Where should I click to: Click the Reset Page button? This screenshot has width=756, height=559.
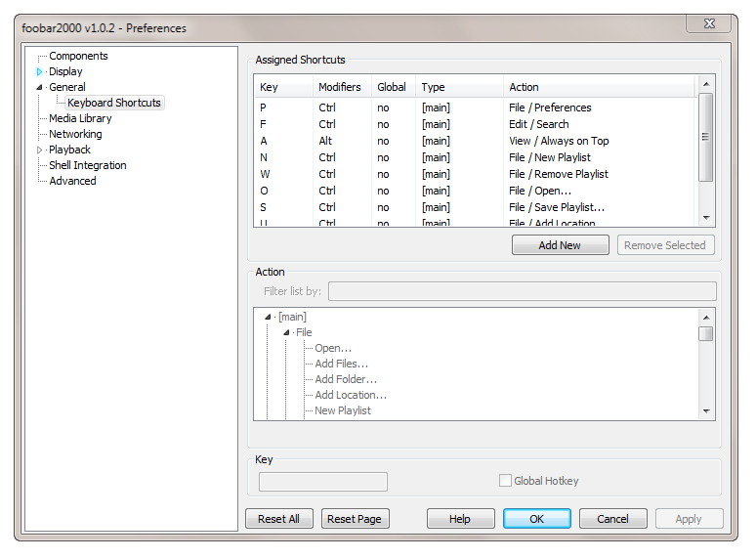pyautogui.click(x=356, y=519)
